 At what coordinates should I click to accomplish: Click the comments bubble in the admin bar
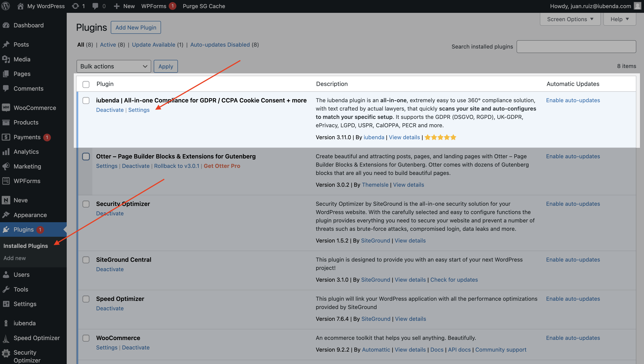pos(96,6)
